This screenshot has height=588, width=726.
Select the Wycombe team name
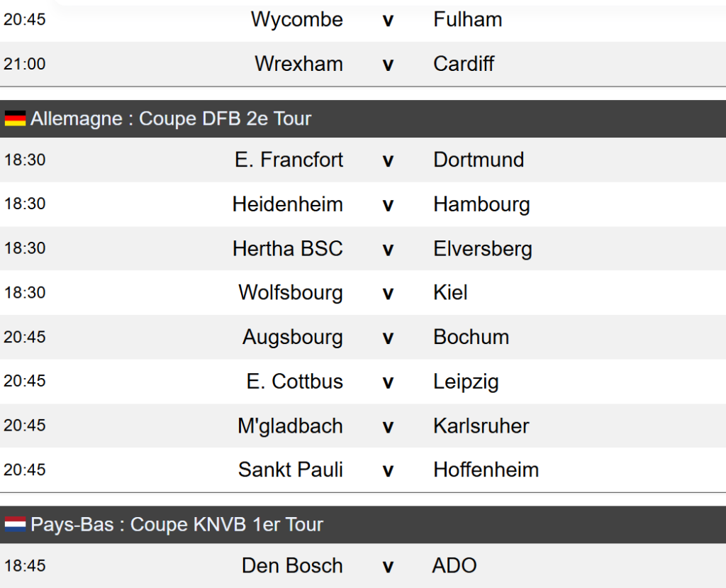(296, 19)
